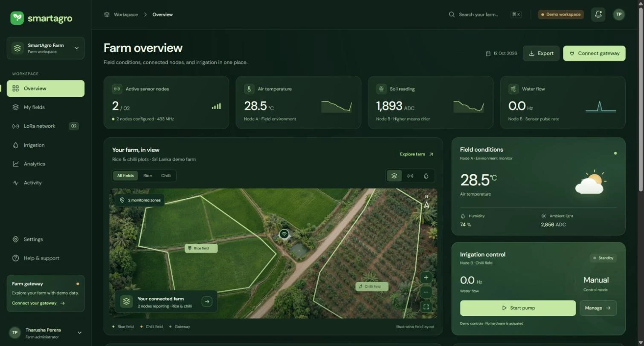
Task: Click the workspace layers icon in breadcrumb
Action: point(107,14)
